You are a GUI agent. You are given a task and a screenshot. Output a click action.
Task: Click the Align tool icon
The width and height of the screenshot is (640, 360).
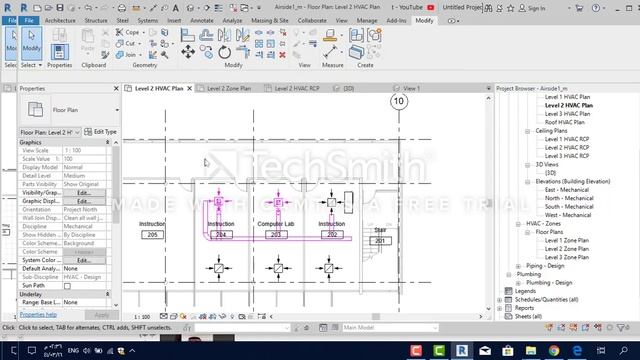(187, 35)
